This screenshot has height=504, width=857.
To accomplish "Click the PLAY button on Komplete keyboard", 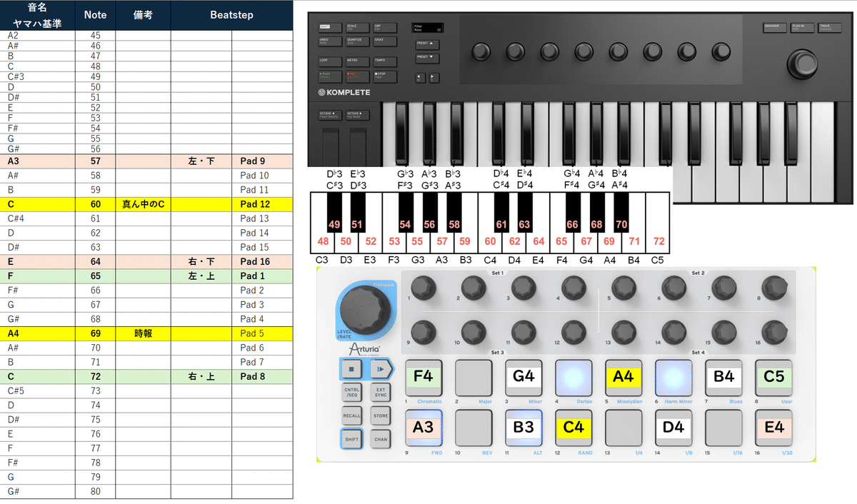I will coord(329,76).
